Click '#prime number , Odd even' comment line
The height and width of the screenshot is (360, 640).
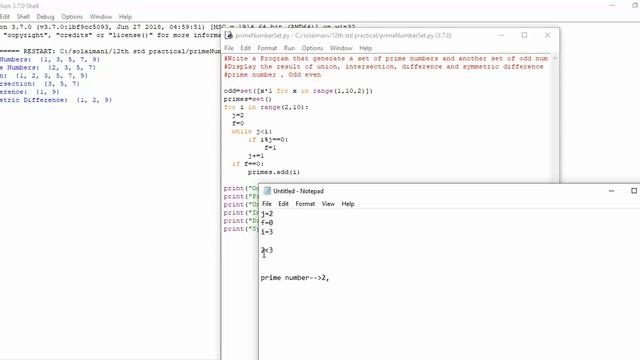click(272, 75)
